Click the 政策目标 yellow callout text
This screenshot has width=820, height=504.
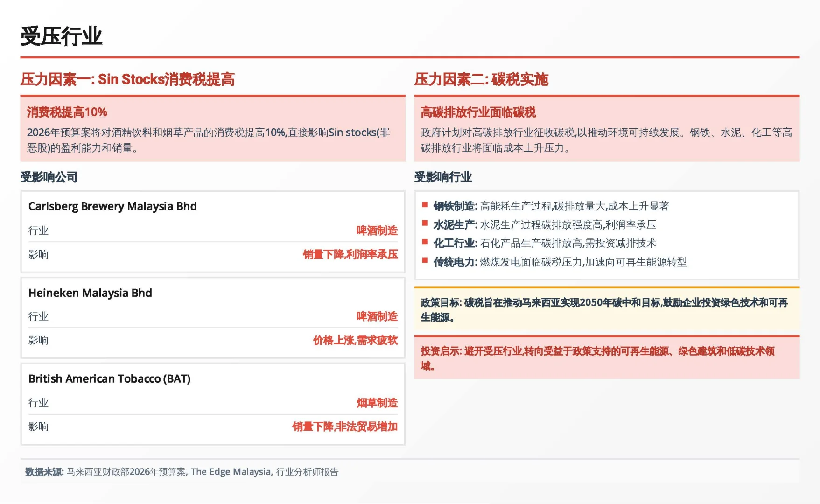(604, 310)
